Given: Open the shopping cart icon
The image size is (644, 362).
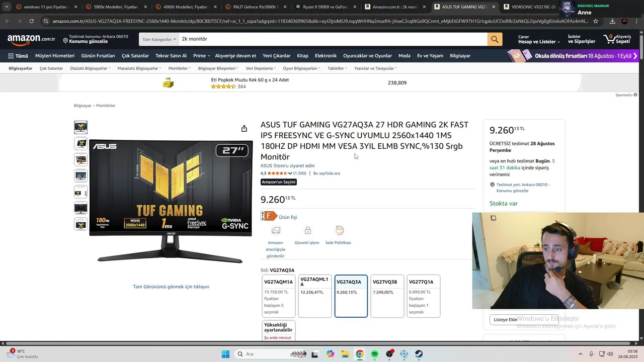Looking at the screenshot, I should click(x=618, y=39).
